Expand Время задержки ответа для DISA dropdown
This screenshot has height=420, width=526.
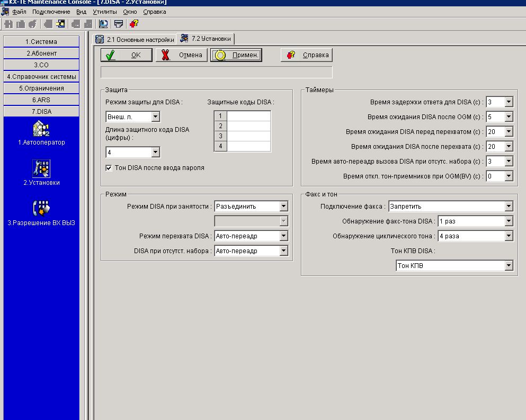(509, 102)
